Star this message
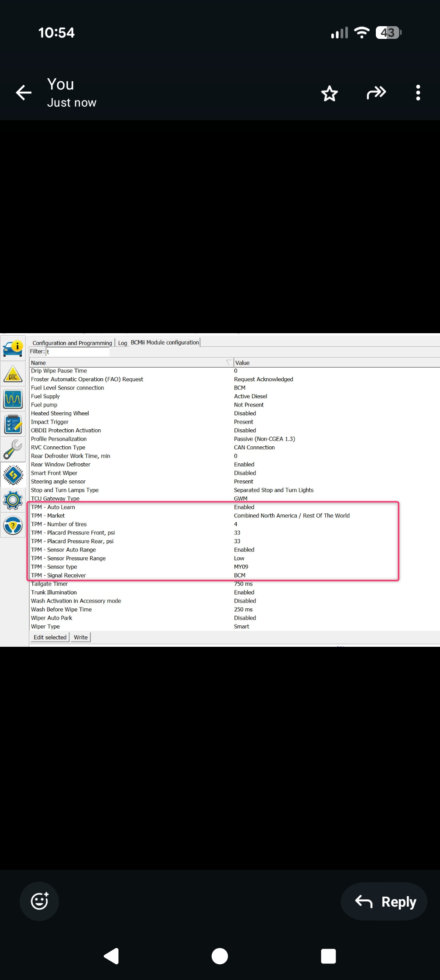Image resolution: width=440 pixels, height=980 pixels. [x=330, y=93]
